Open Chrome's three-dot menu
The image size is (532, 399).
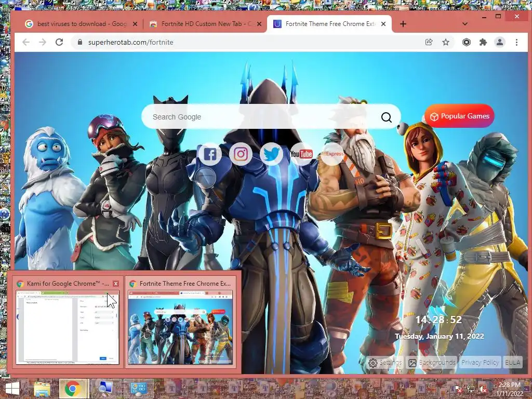pyautogui.click(x=516, y=42)
